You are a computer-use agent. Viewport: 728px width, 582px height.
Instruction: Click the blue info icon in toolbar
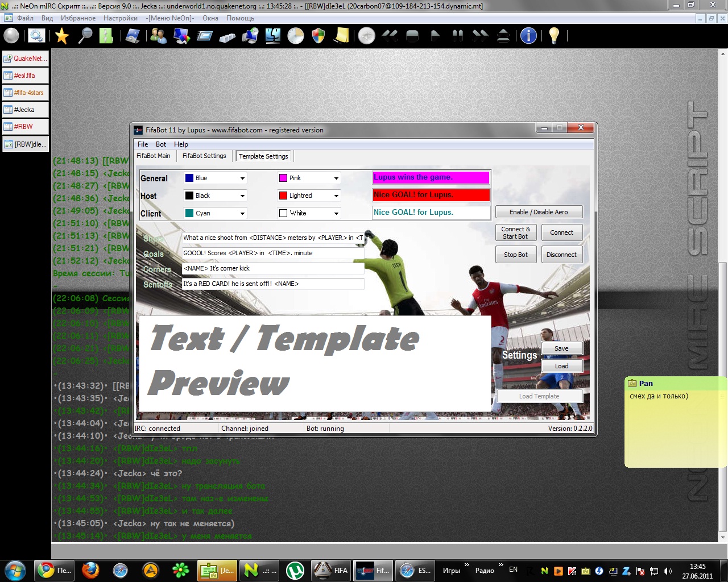tap(528, 36)
